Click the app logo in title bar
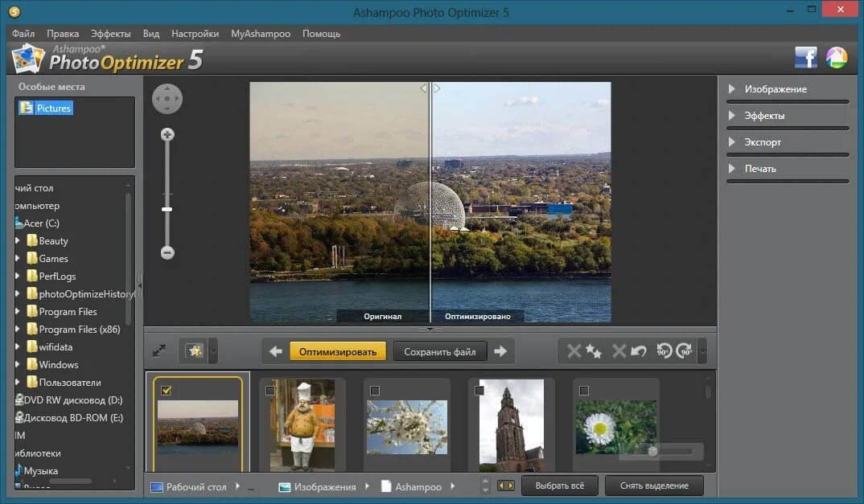 click(14, 11)
